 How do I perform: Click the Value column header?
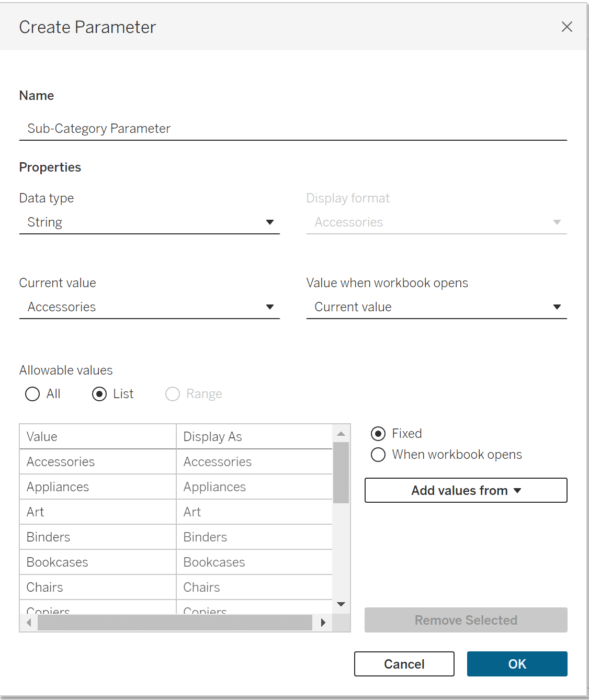tap(98, 436)
